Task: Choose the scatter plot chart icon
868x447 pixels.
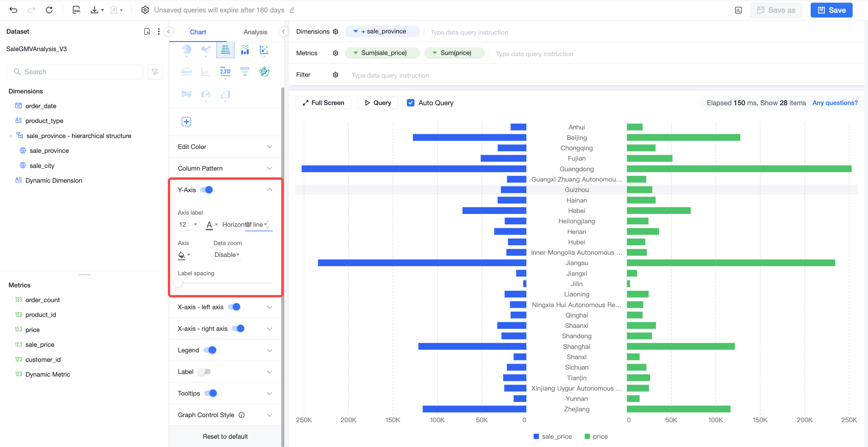Action: (x=264, y=50)
